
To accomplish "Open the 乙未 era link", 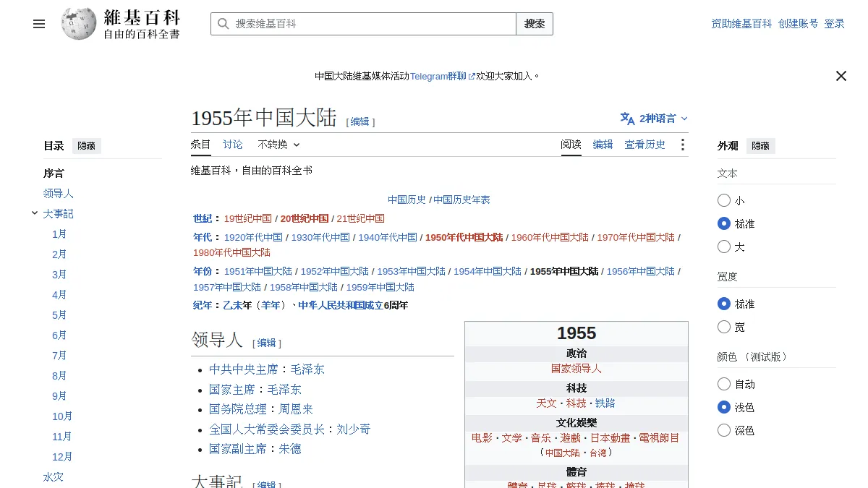I will click(x=232, y=306).
